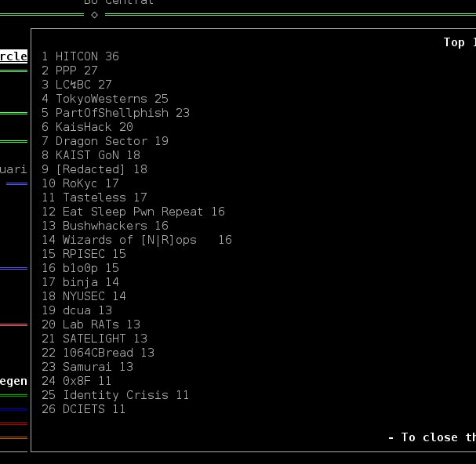Click the row '15 RPISEC 15'

84,254
